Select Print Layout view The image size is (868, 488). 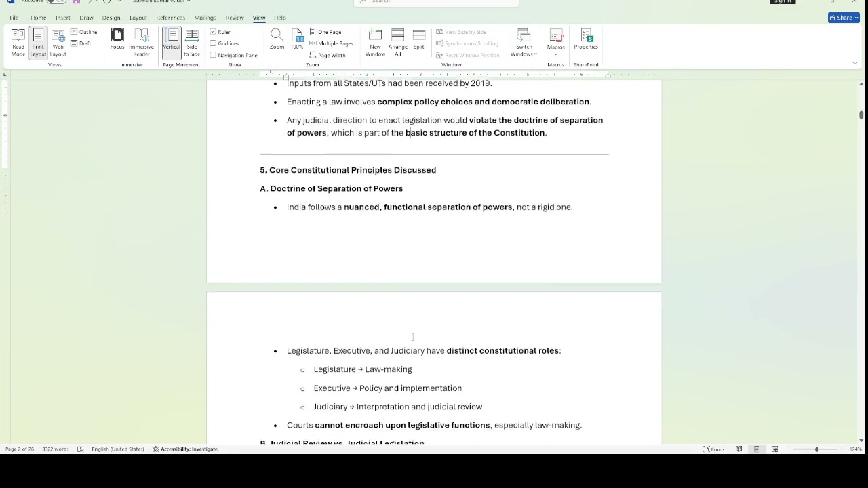38,43
